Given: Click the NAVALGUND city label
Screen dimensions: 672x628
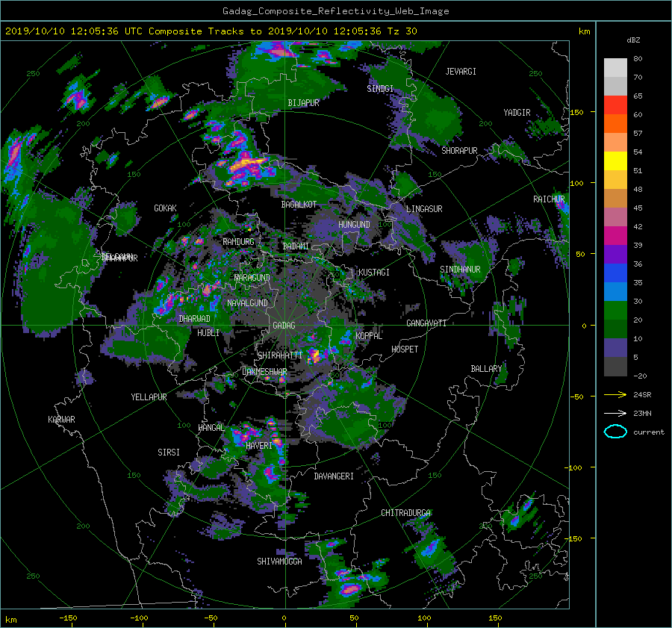Looking at the screenshot, I should point(247,302).
